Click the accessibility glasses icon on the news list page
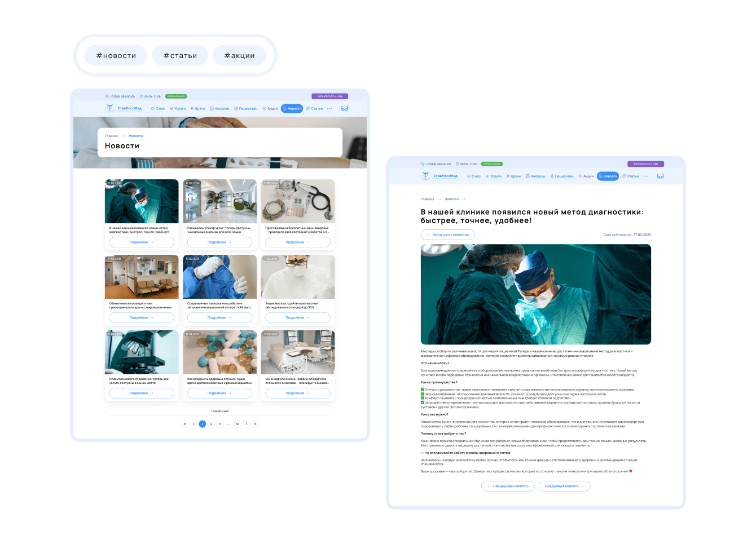The height and width of the screenshot is (540, 756). coord(344,108)
